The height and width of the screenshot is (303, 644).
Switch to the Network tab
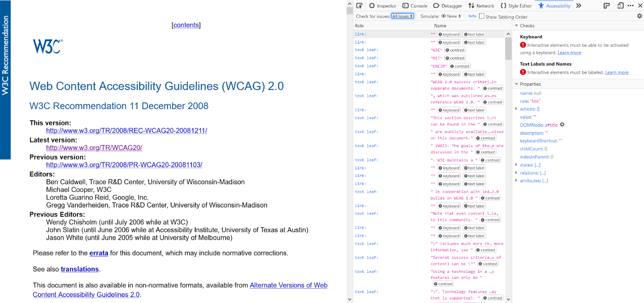[x=481, y=6]
